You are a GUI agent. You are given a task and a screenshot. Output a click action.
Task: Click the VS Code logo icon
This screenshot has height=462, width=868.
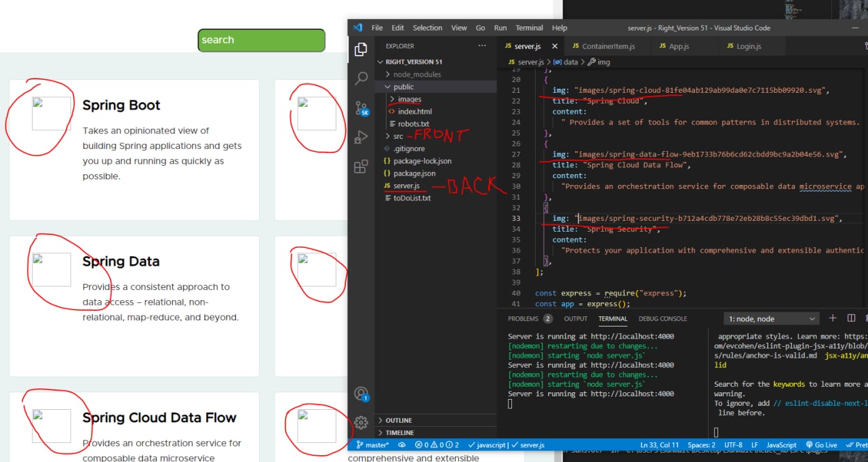[x=357, y=28]
